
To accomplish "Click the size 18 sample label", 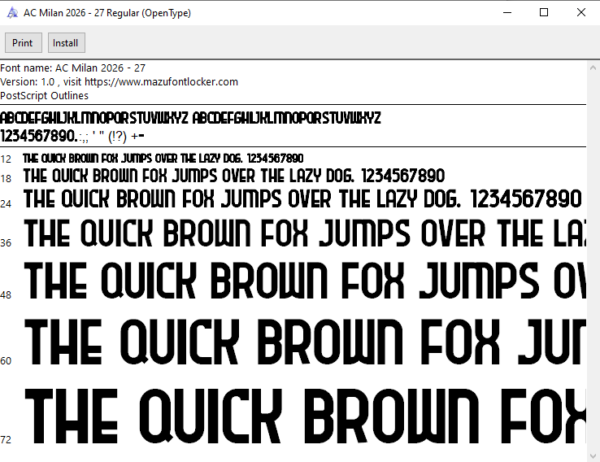I will 6,178.
